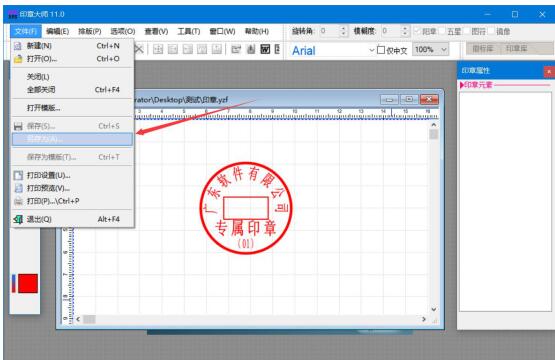Choose 保存(S)... from the file menu
This screenshot has height=360, width=555.
click(73, 126)
